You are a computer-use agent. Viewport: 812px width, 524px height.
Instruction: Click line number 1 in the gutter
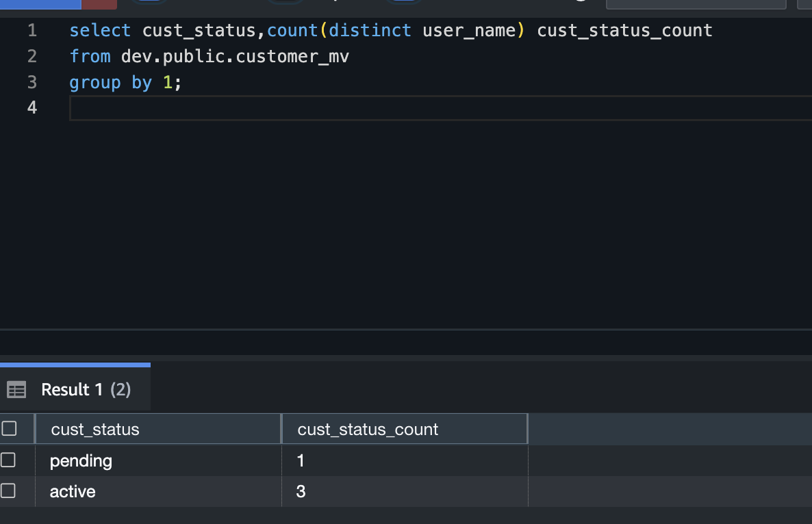[32, 30]
